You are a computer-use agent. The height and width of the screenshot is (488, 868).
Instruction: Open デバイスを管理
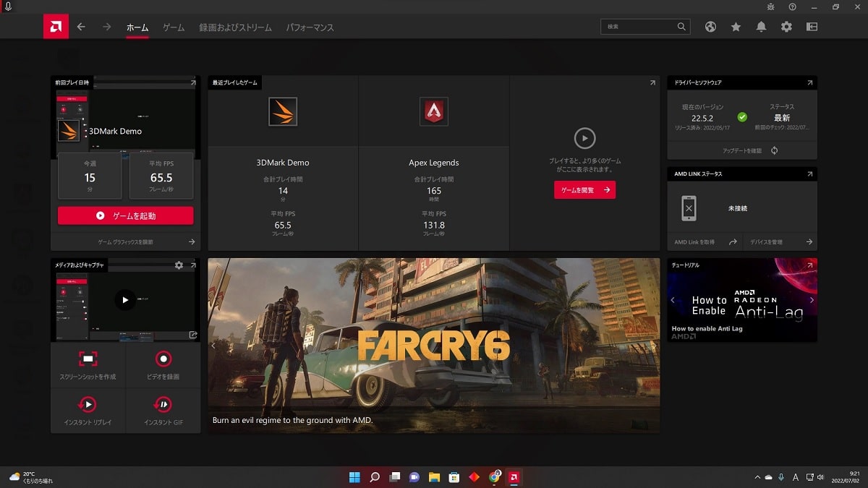[766, 242]
